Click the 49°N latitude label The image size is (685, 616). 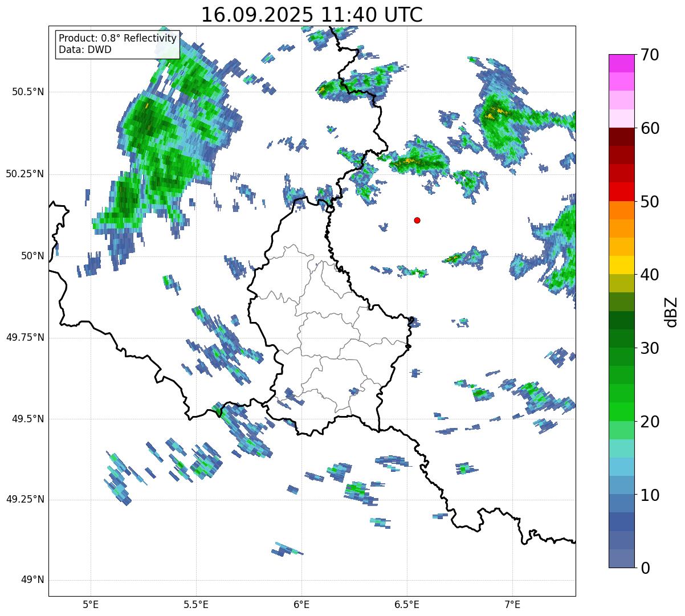pos(32,580)
